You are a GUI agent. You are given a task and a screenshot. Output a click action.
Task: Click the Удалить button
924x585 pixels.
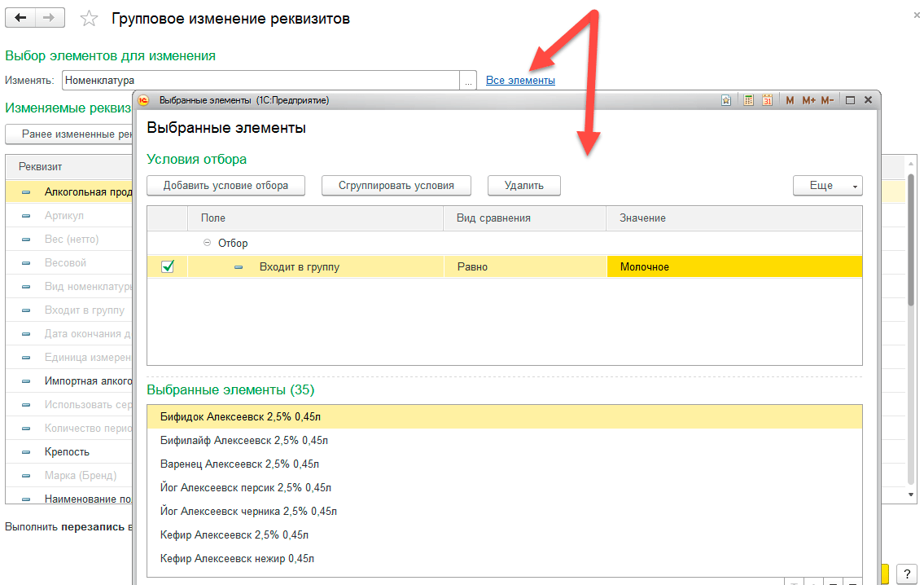pyautogui.click(x=524, y=186)
